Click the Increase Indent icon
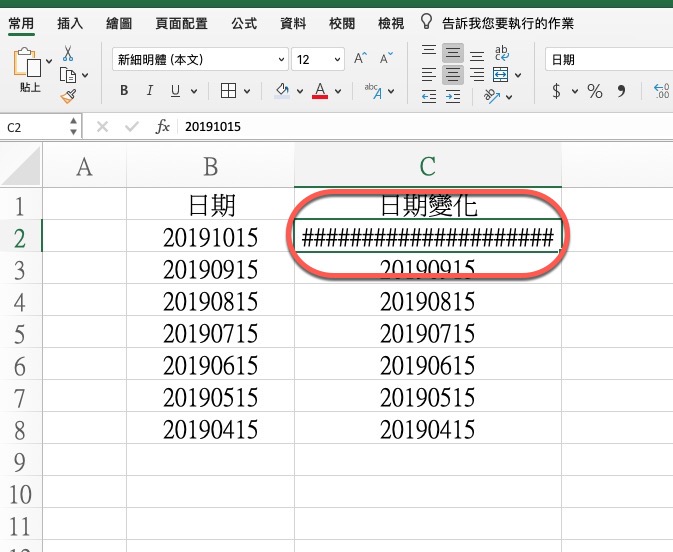This screenshot has height=552, width=673. pyautogui.click(x=453, y=97)
